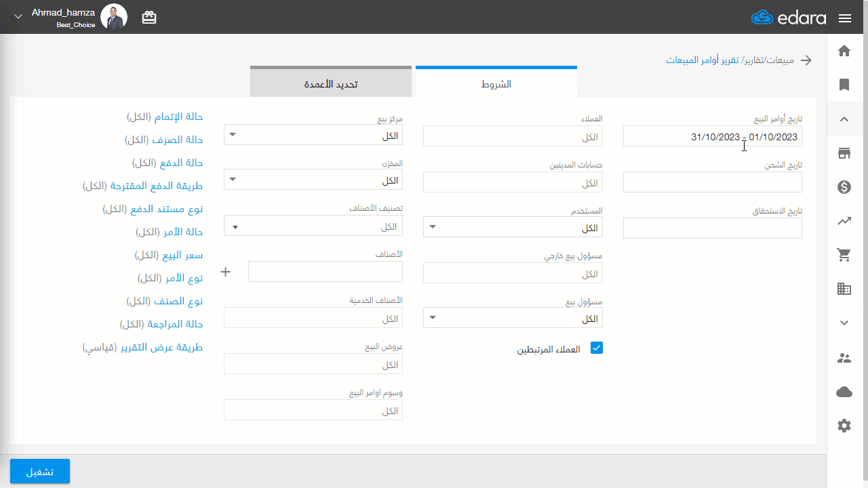This screenshot has width=868, height=488.
Task: Click the تاريخ الشحن date field
Action: [713, 182]
